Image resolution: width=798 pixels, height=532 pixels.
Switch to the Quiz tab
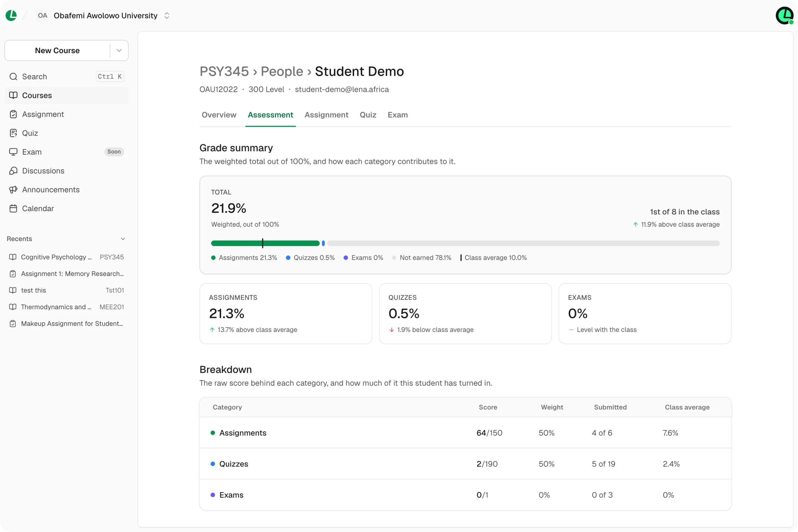coord(368,115)
